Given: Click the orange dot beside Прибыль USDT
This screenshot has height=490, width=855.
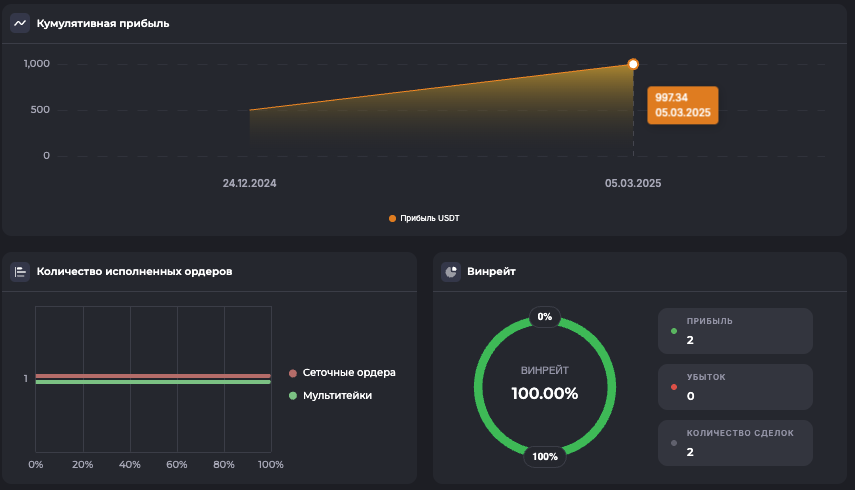Looking at the screenshot, I should (x=392, y=218).
